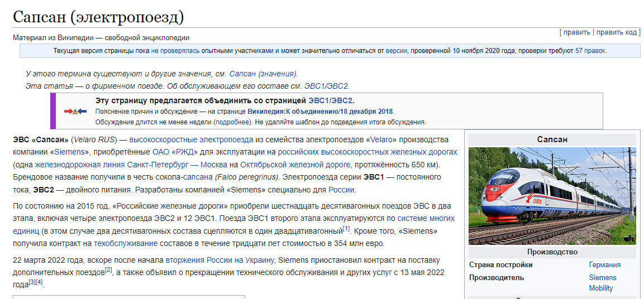Open "Википедия:К объединению/18 декабря 2018" discussion

click(x=320, y=112)
